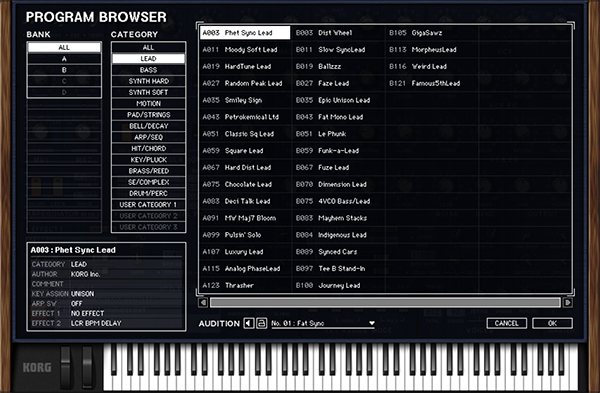
Task: Select program A035 Smiley Sign
Action: [x=245, y=100]
